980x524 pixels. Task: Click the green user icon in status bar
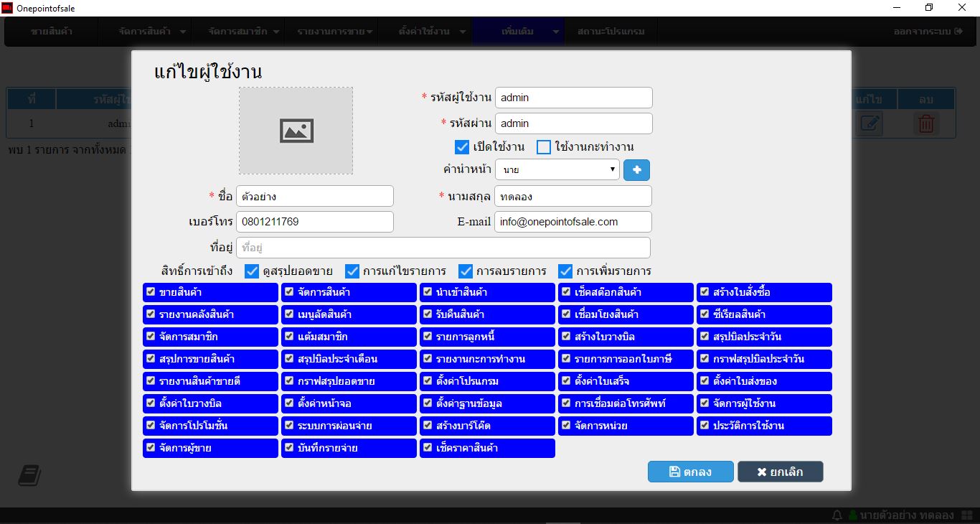click(x=853, y=515)
